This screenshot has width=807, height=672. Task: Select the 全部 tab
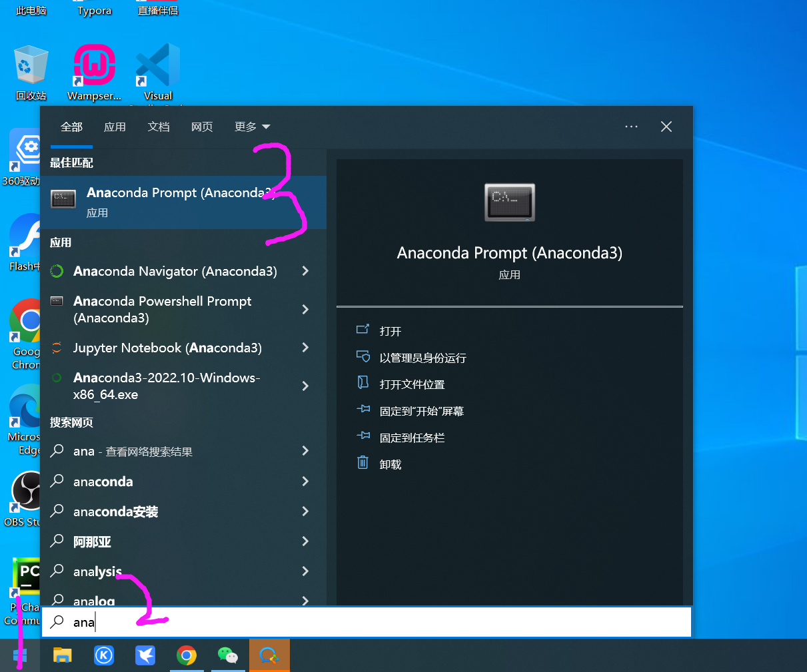pos(71,127)
